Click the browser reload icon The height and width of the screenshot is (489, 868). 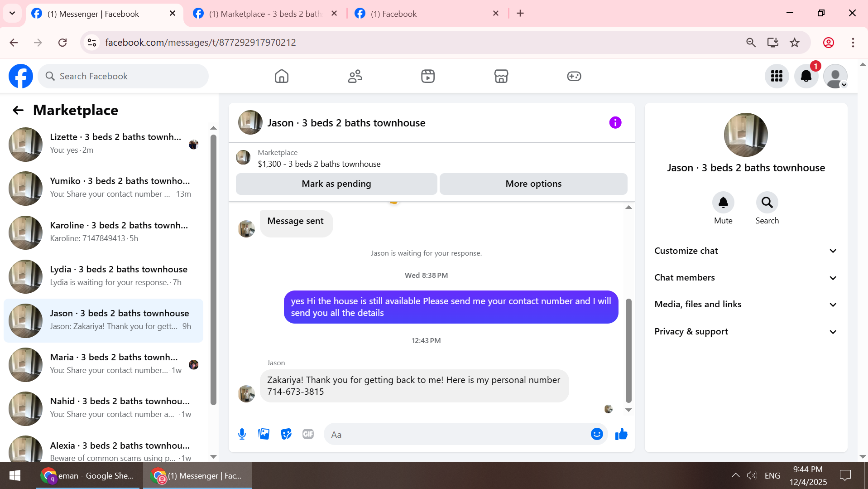click(x=62, y=43)
